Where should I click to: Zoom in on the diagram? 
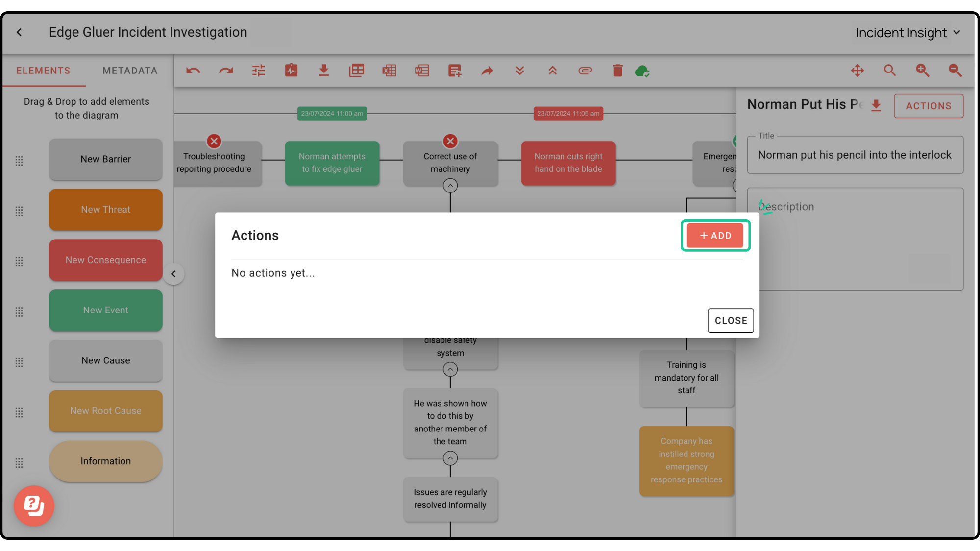[923, 71]
